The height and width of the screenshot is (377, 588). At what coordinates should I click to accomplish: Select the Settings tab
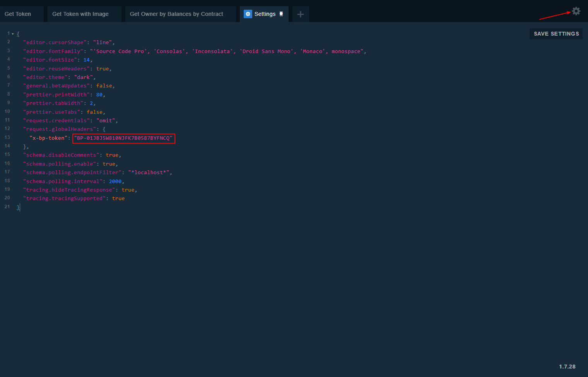tap(264, 14)
